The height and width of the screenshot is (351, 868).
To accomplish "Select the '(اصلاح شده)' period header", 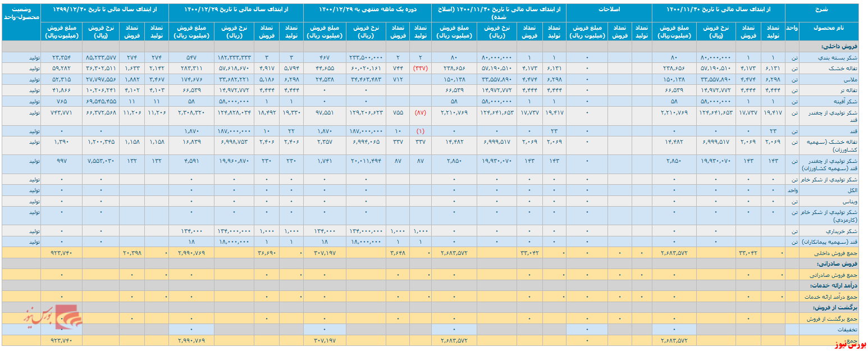I will coord(499,13).
